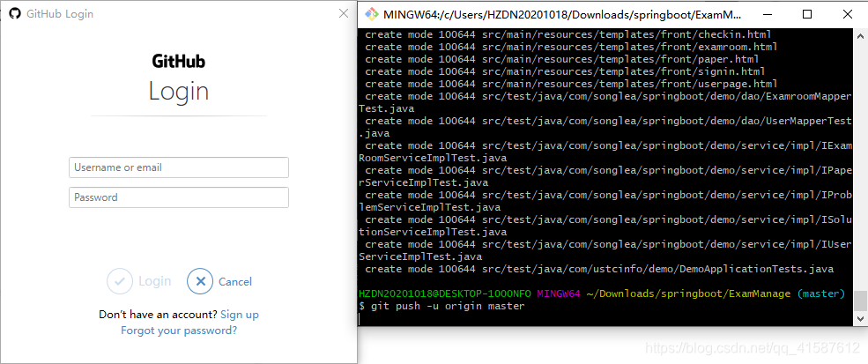868x364 pixels.
Task: Click the terminal window title text
Action: coord(561,15)
